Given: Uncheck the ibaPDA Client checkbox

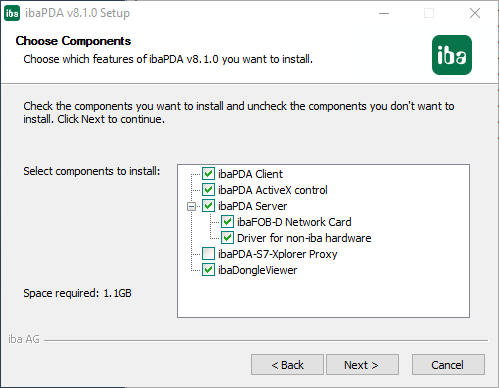Looking at the screenshot, I should coord(208,174).
